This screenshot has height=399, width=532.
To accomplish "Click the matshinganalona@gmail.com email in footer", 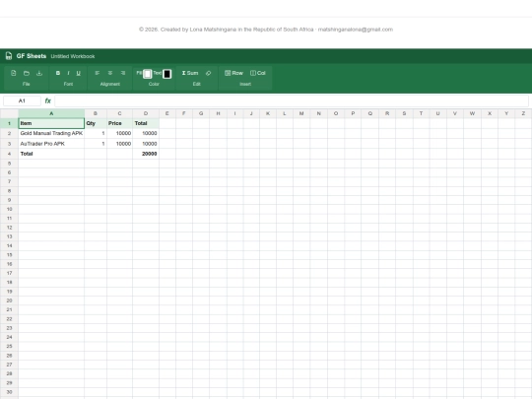I will 356,30.
